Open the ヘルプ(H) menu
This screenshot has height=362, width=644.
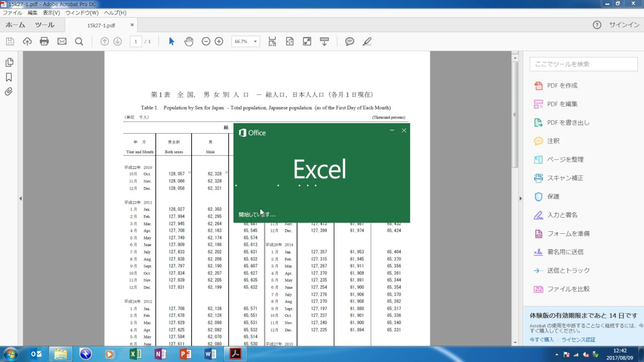(x=115, y=13)
